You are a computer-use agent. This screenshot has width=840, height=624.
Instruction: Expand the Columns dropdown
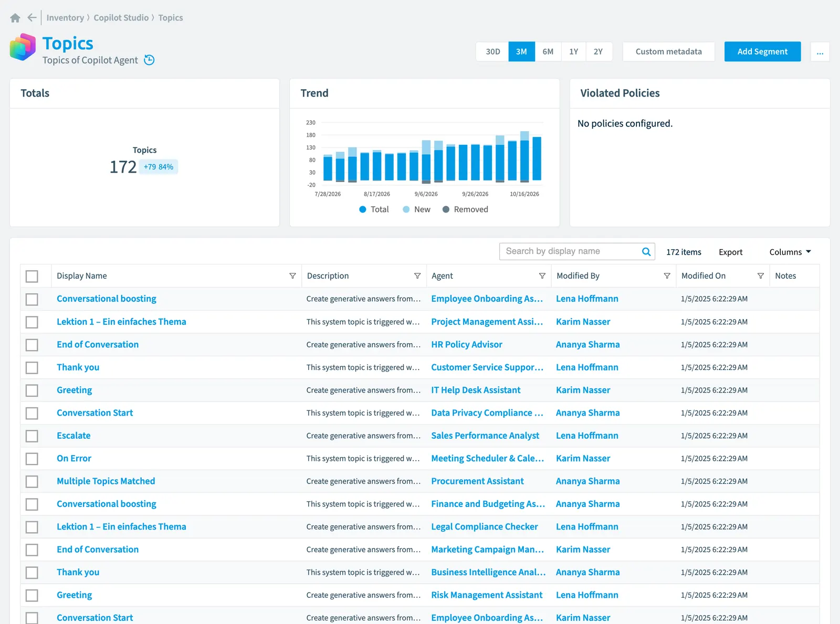point(790,252)
